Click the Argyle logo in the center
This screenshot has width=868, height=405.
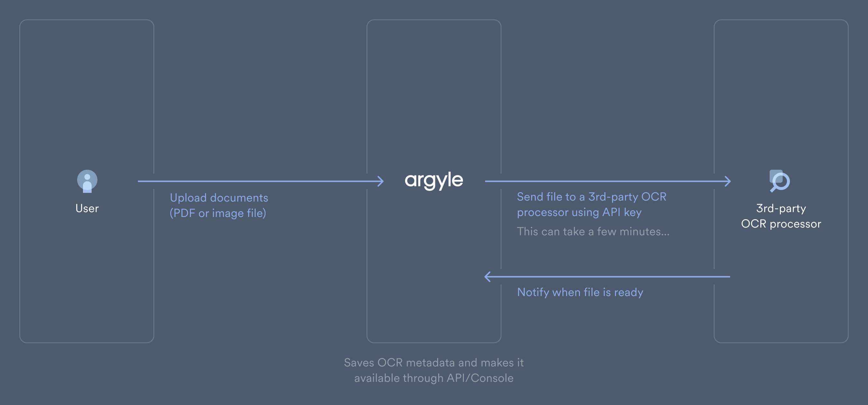433,180
